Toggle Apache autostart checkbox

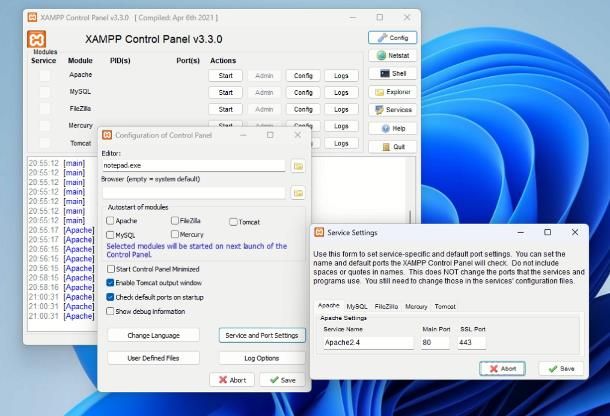[110, 221]
